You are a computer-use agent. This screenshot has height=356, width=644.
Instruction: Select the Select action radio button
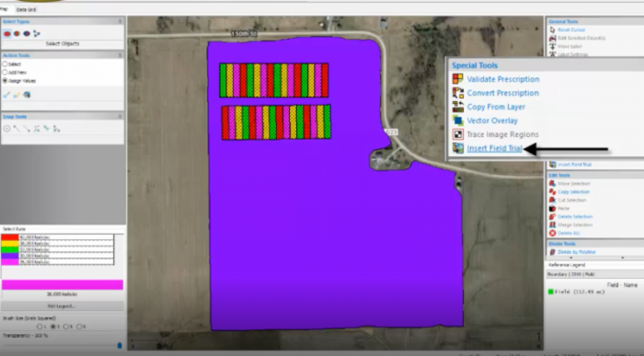tap(5, 64)
